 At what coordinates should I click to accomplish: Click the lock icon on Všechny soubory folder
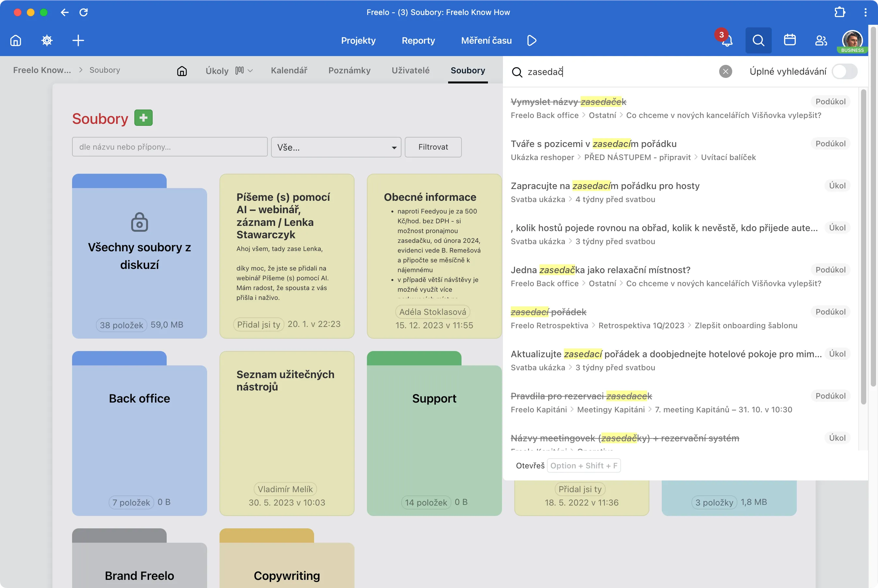[x=140, y=222]
